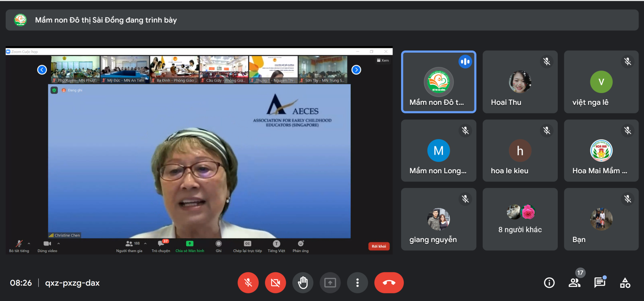Open meeting details info icon

pyautogui.click(x=549, y=283)
